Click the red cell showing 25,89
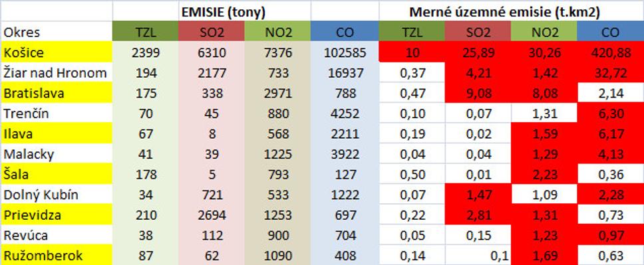644x265 pixels. (478, 52)
